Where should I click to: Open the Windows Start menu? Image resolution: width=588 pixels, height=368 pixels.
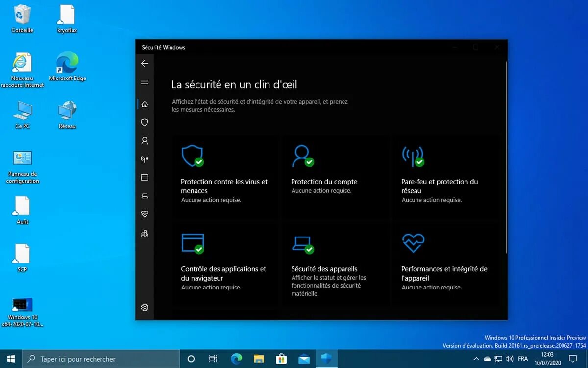[x=11, y=359]
